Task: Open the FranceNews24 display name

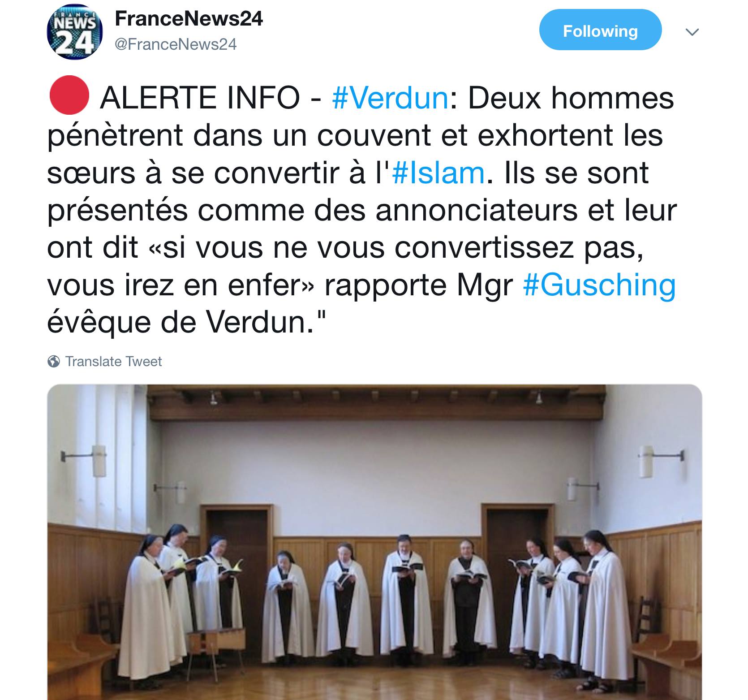Action: click(189, 19)
